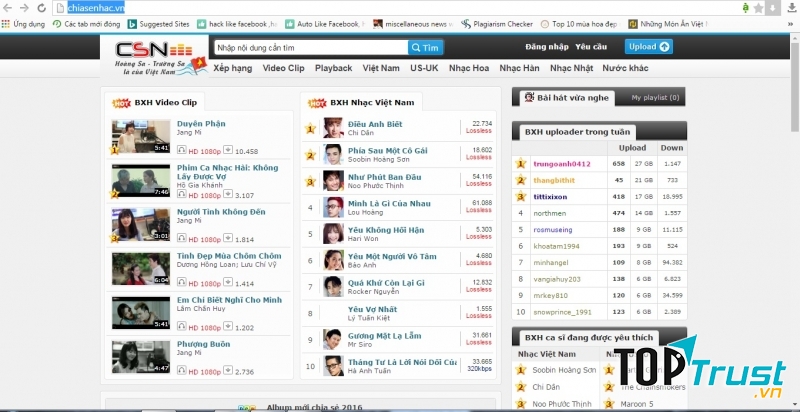Click the download icon under Phượng Buồn

coord(227,371)
